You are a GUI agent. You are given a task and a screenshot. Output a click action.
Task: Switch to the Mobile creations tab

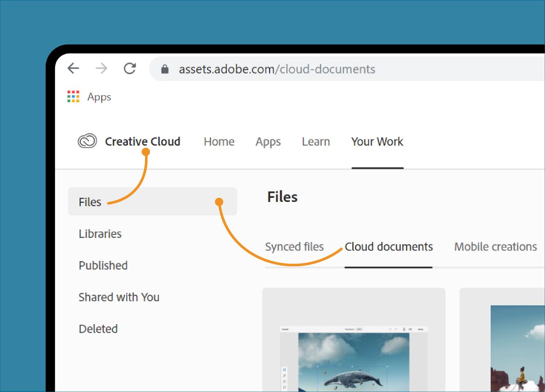(495, 247)
